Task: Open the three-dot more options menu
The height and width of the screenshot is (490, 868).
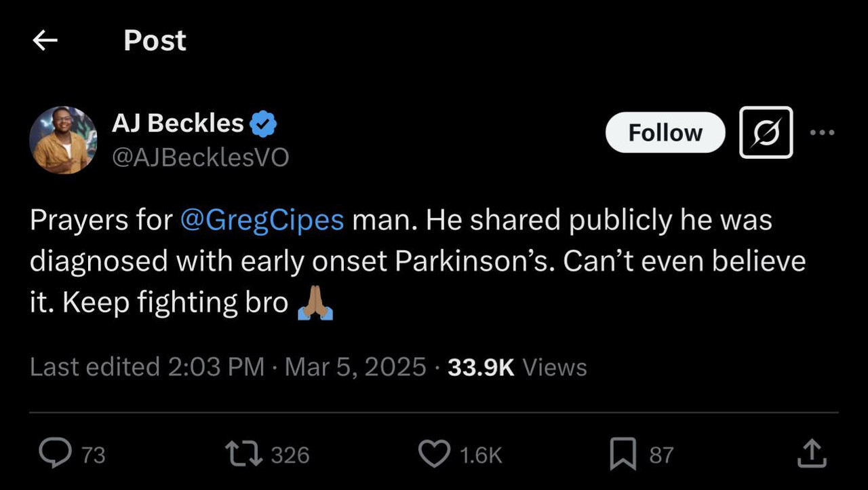Action: [823, 132]
